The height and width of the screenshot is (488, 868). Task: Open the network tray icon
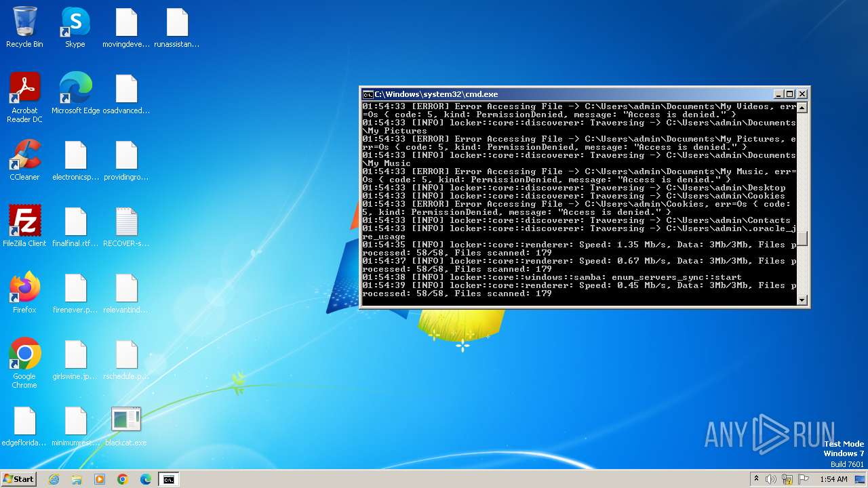pos(787,479)
